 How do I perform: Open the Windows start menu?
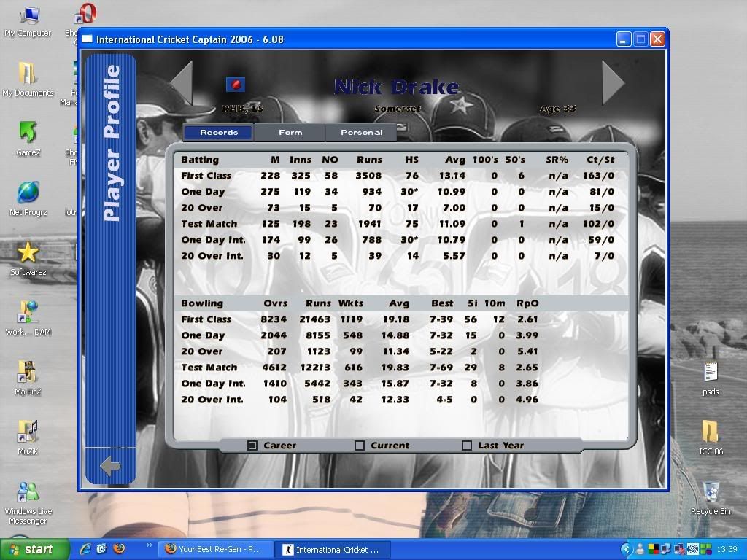35,550
